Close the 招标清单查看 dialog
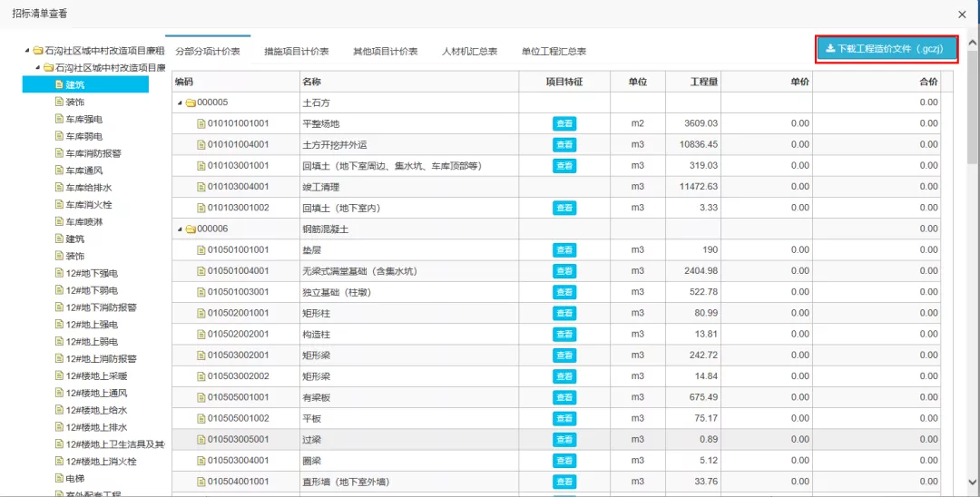The width and height of the screenshot is (980, 497). [962, 15]
